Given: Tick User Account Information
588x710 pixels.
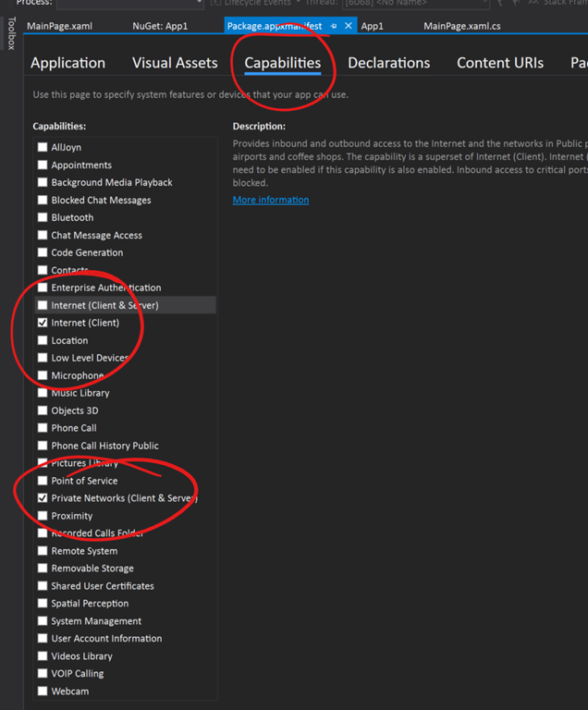Looking at the screenshot, I should [43, 639].
